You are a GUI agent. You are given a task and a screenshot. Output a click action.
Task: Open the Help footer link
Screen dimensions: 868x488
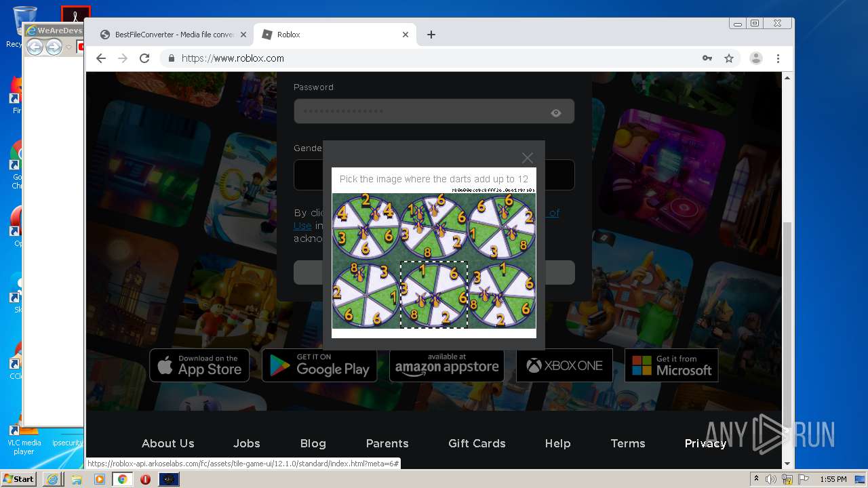pos(557,443)
